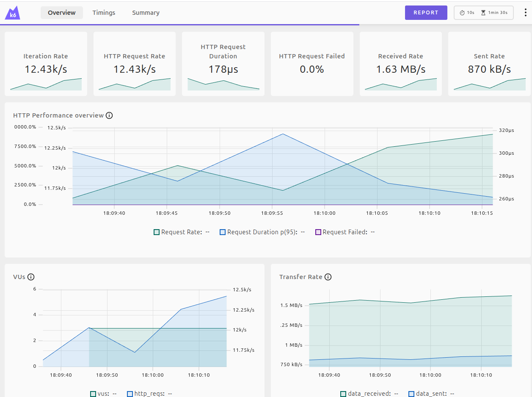The image size is (532, 397).
Task: Click the HTTP Request Duration sparkline
Action: pos(223,84)
